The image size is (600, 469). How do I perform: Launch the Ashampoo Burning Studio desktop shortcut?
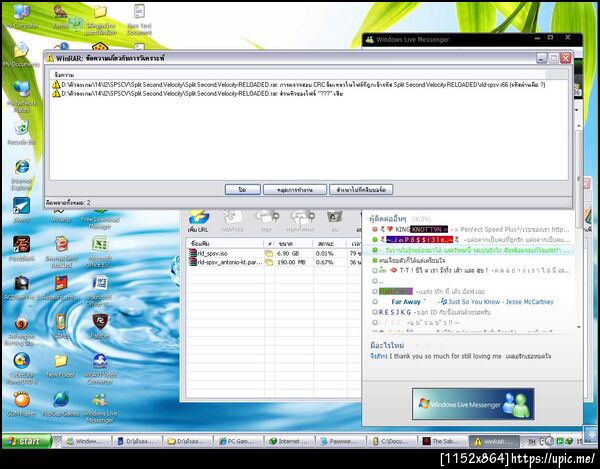[21, 331]
